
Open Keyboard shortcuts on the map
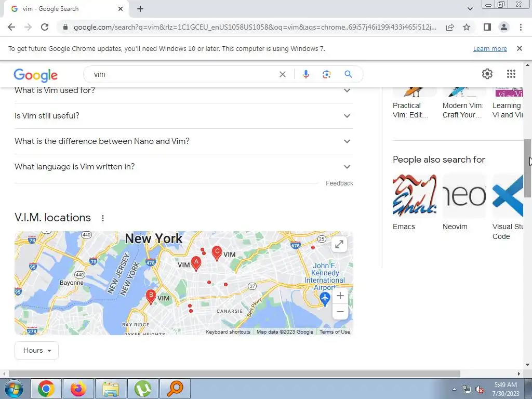[x=228, y=332]
